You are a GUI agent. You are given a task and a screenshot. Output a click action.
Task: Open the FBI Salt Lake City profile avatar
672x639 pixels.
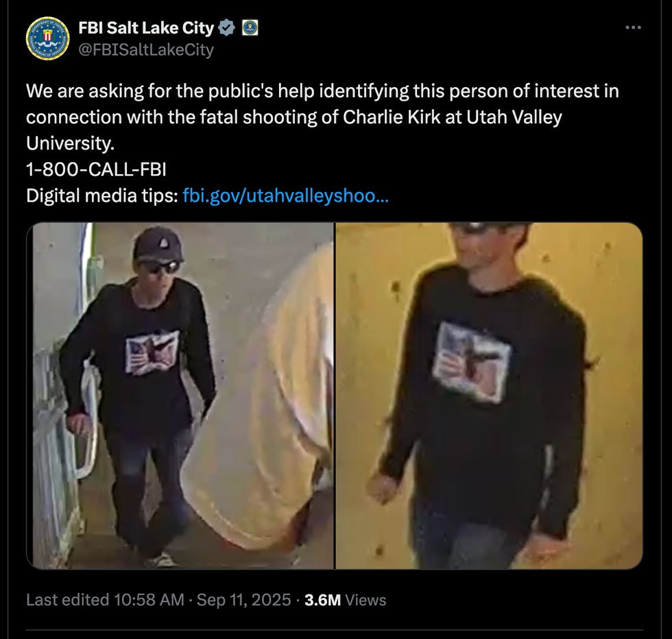47,38
